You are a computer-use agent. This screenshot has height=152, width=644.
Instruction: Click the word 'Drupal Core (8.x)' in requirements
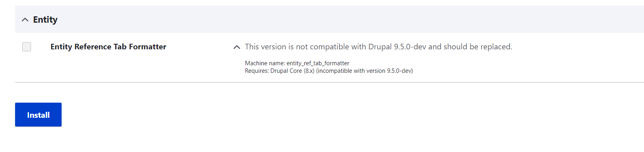[x=292, y=71]
